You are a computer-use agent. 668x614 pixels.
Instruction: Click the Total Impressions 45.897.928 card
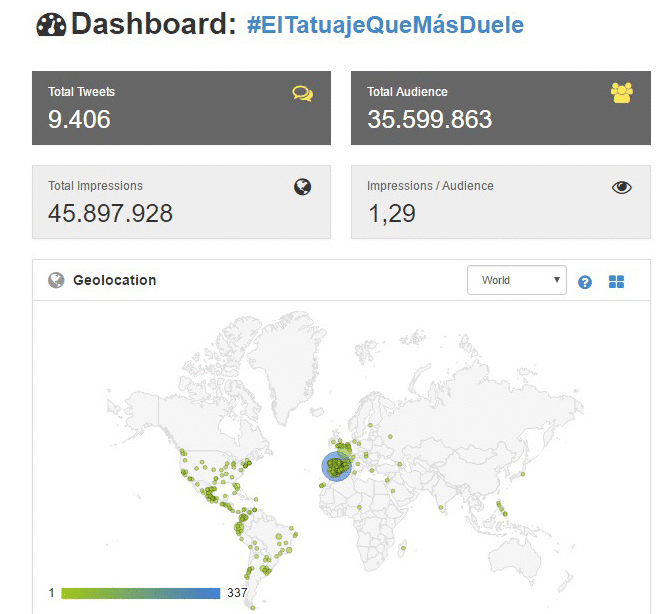click(181, 202)
